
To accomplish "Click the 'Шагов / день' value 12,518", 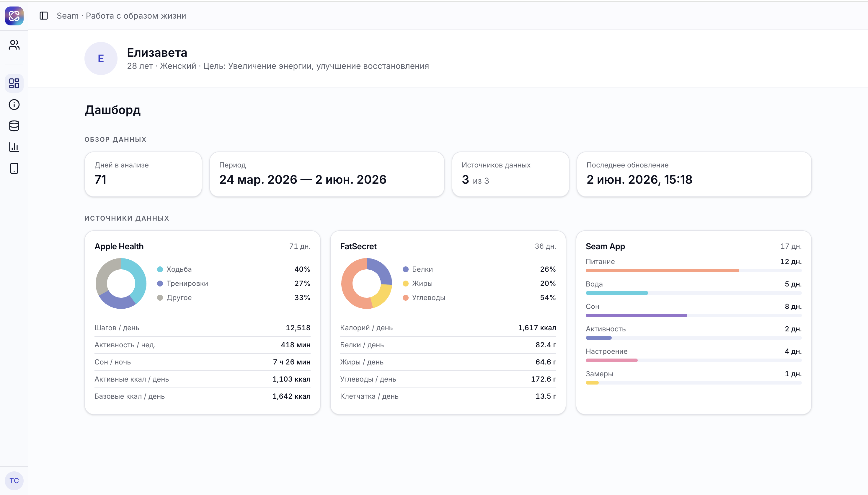I will pos(298,328).
